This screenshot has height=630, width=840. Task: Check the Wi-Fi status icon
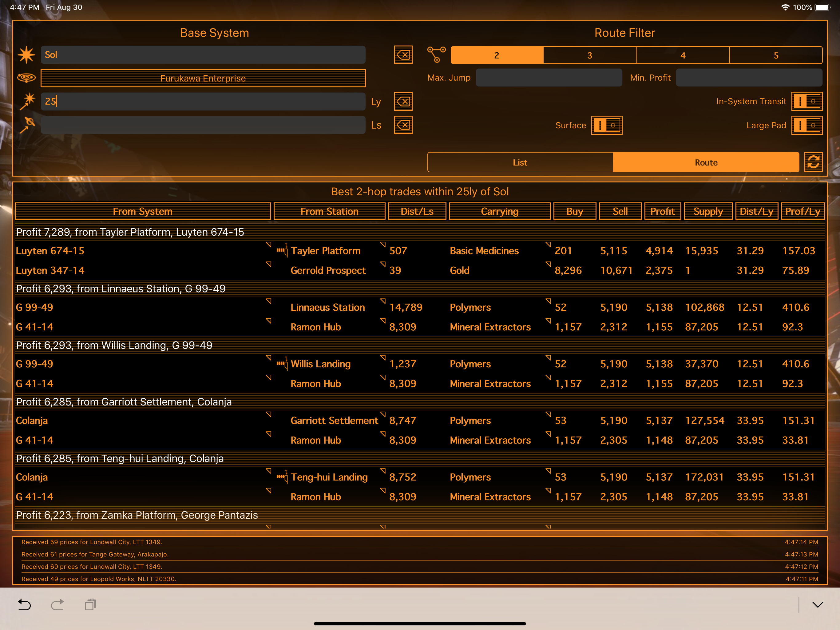(x=785, y=7)
